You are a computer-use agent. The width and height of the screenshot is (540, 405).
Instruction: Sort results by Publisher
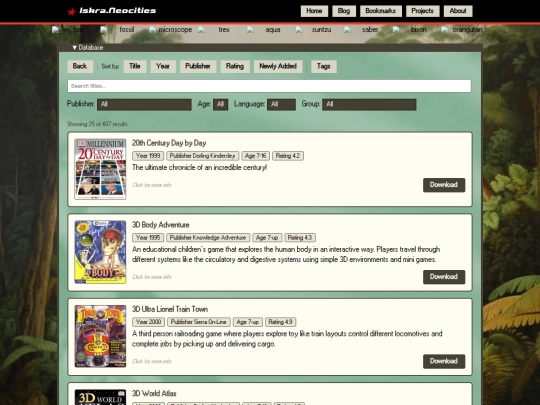198,66
